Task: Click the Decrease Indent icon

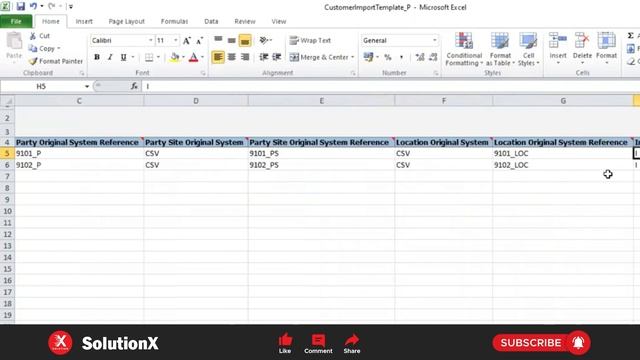Action: pos(264,57)
